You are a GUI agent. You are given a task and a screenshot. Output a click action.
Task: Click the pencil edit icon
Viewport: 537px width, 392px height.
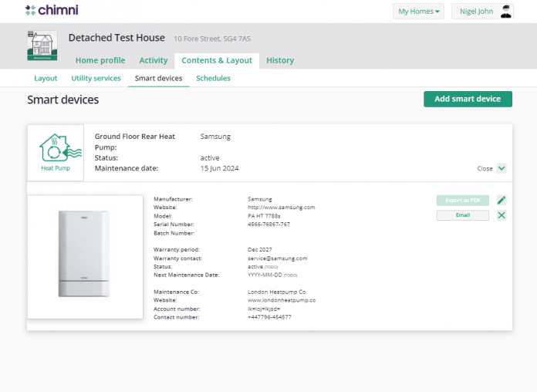[502, 201]
